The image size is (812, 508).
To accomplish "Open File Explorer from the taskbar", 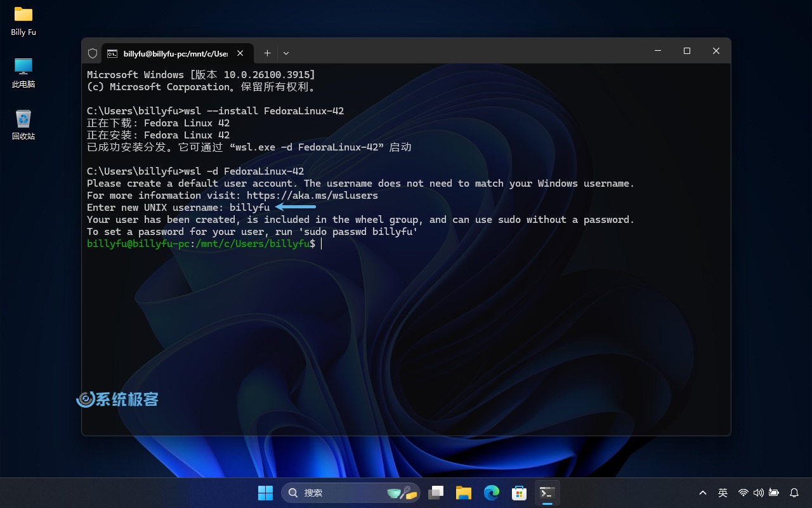I will point(464,493).
